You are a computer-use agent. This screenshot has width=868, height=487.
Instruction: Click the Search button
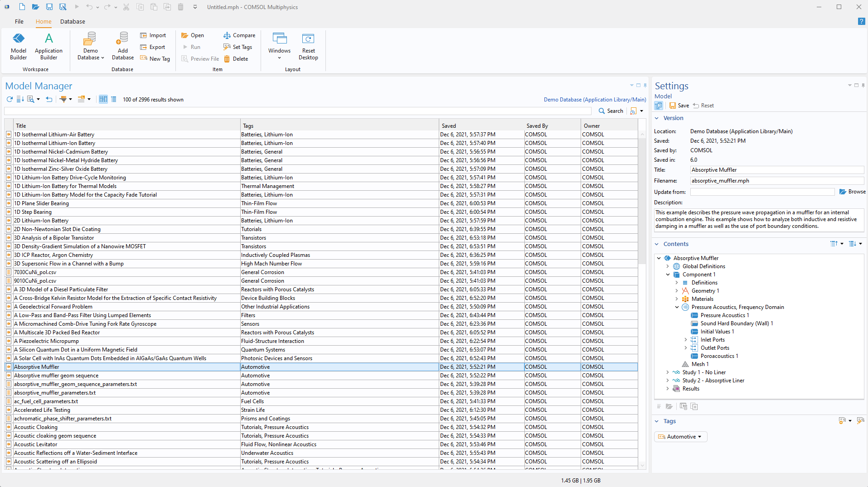coord(611,111)
